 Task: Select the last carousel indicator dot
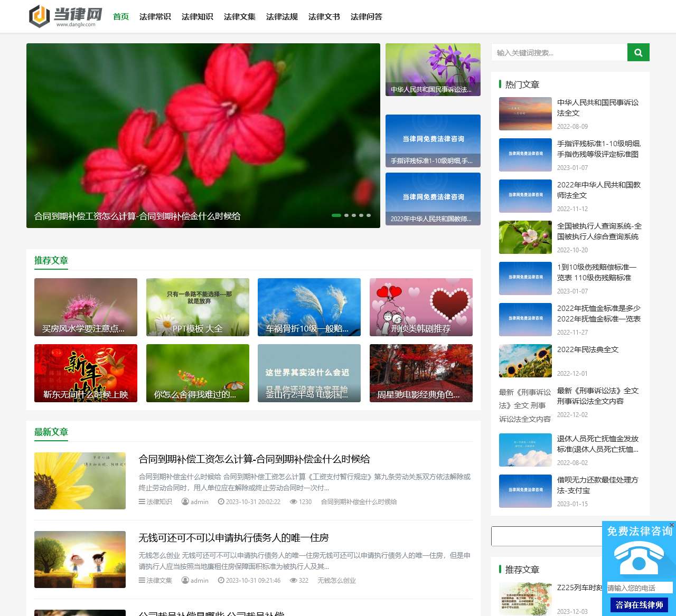[x=369, y=215]
